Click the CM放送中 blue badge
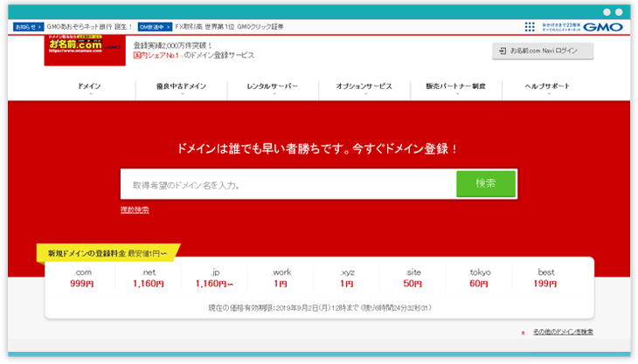Screen dimensions: 638x364 pos(155,27)
